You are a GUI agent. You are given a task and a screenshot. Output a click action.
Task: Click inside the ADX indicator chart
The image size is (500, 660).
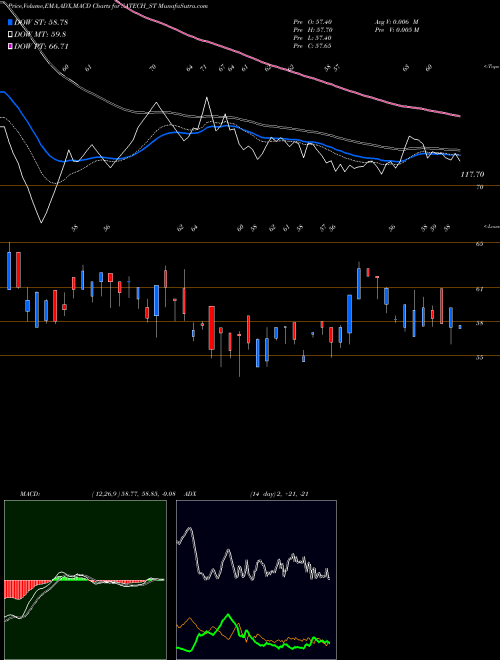point(256,580)
